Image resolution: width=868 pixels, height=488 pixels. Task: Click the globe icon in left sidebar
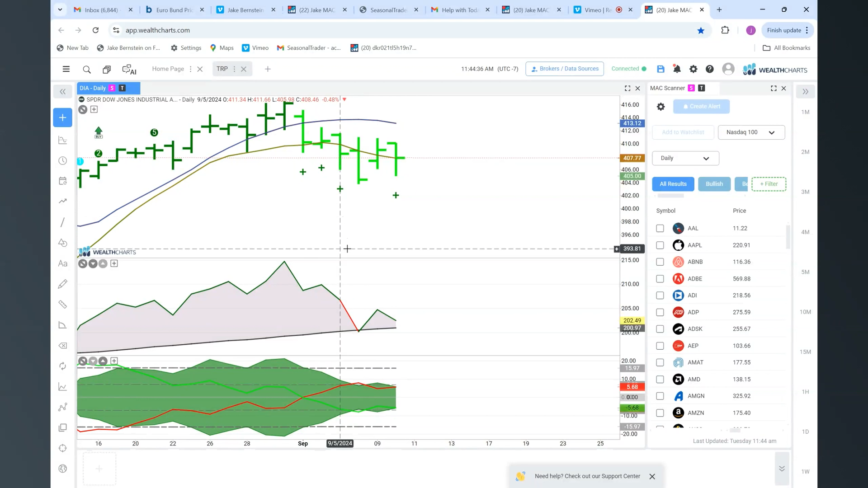[63, 469]
